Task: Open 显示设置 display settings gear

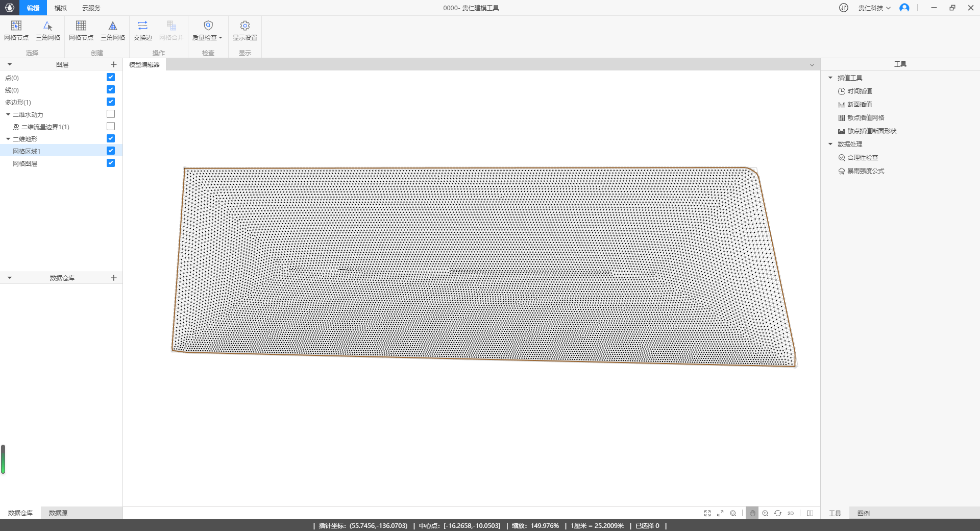Action: point(245,26)
